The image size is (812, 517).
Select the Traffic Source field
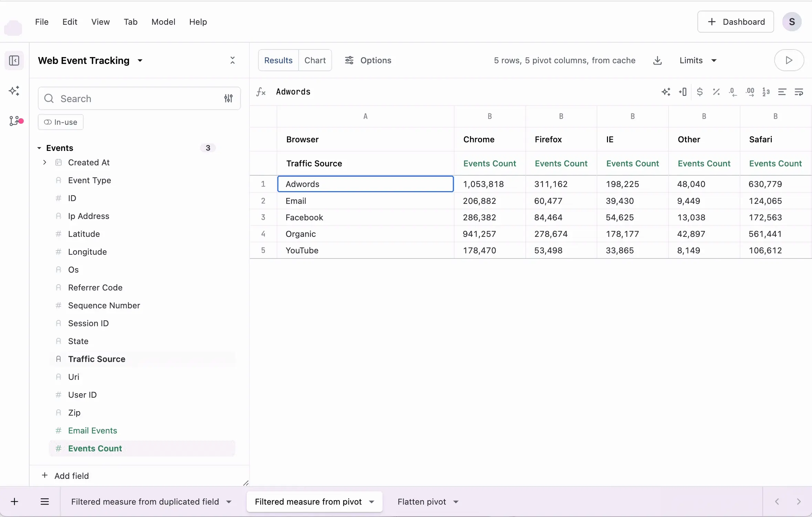point(142,359)
